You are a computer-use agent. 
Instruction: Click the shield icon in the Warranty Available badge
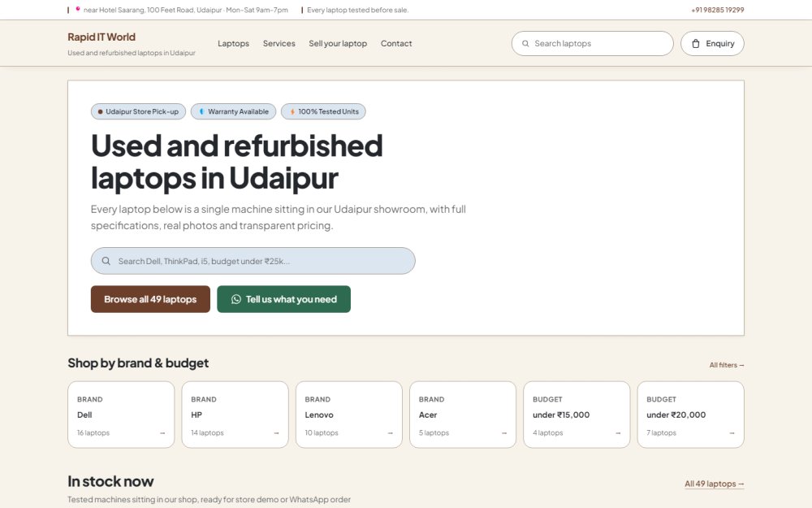pyautogui.click(x=201, y=111)
